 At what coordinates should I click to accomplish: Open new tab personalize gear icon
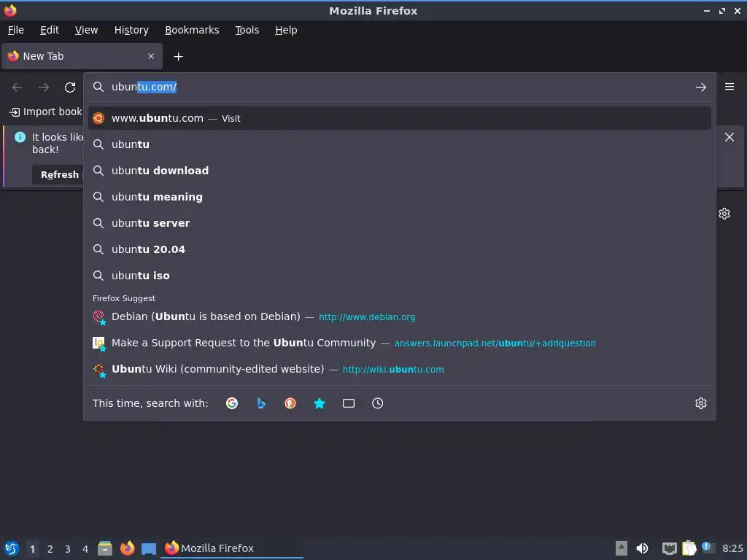click(x=724, y=214)
